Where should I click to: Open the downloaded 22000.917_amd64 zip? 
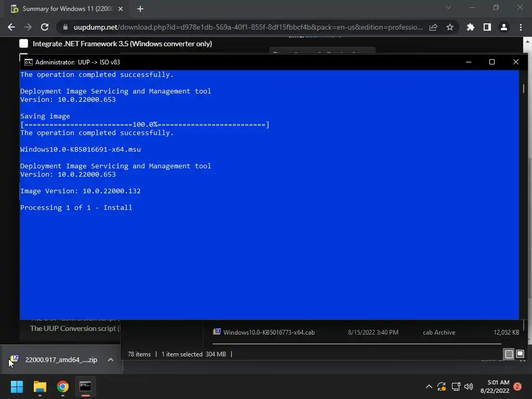tap(61, 360)
